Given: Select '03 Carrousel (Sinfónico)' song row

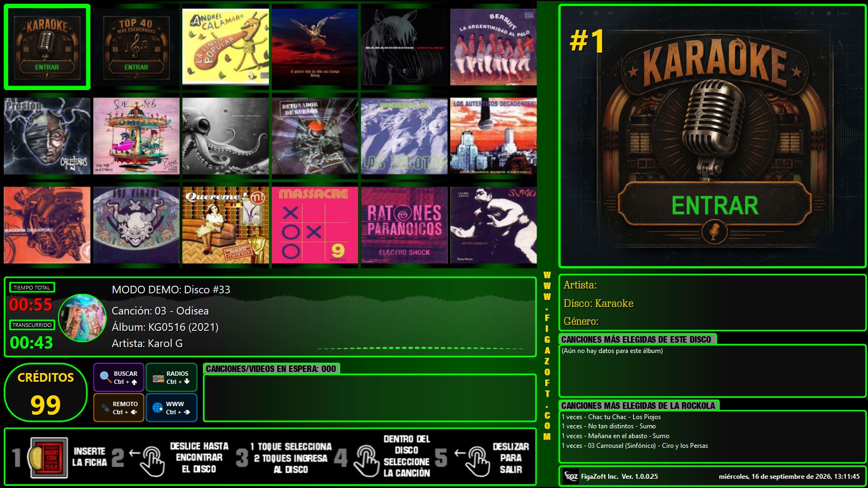Looking at the screenshot, I should 635,446.
